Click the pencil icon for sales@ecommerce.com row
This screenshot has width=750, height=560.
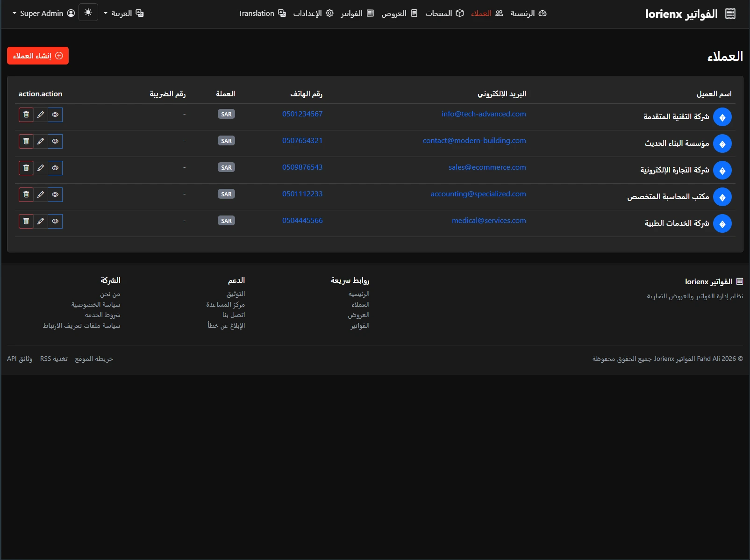41,168
